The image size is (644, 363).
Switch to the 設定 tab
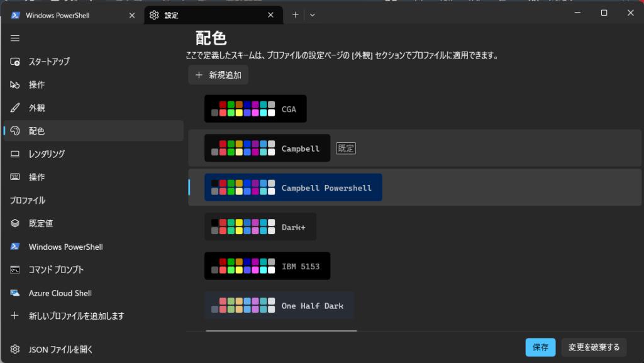pyautogui.click(x=213, y=15)
